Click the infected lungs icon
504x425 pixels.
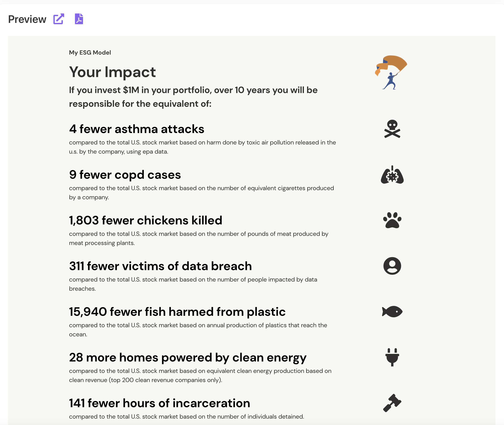click(x=392, y=175)
